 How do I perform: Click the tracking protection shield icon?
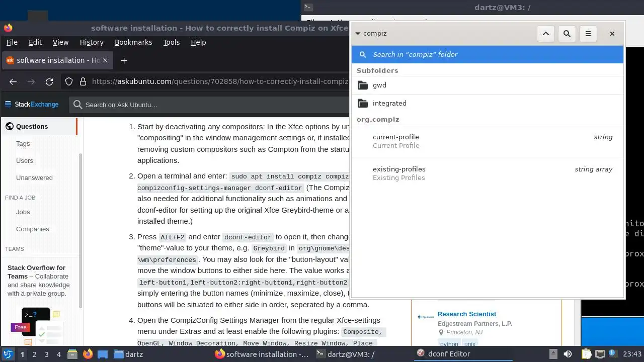69,81
